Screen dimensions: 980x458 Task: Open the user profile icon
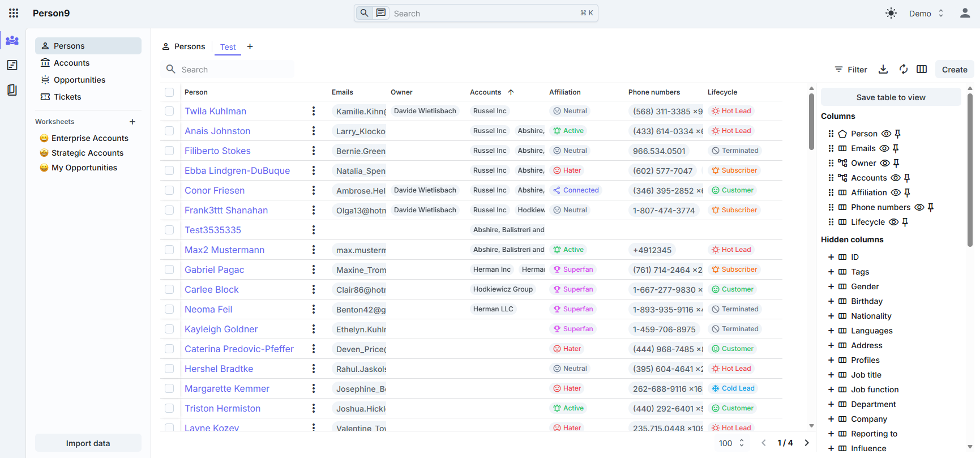click(x=965, y=13)
